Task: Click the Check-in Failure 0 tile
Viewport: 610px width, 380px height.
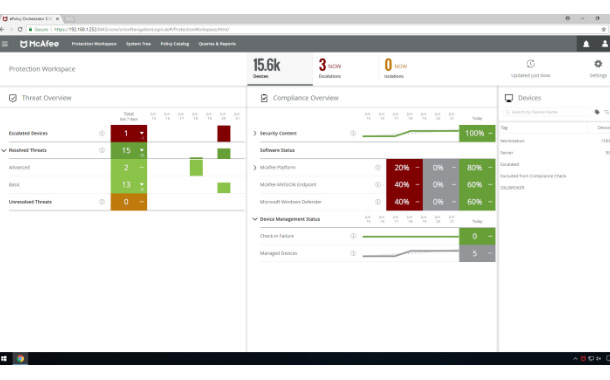Action: coord(477,236)
